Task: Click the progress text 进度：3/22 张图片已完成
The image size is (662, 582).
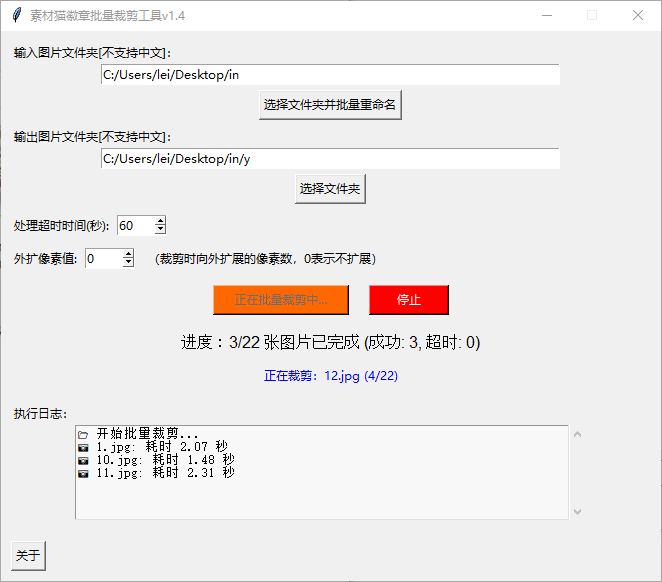Action: [270, 342]
